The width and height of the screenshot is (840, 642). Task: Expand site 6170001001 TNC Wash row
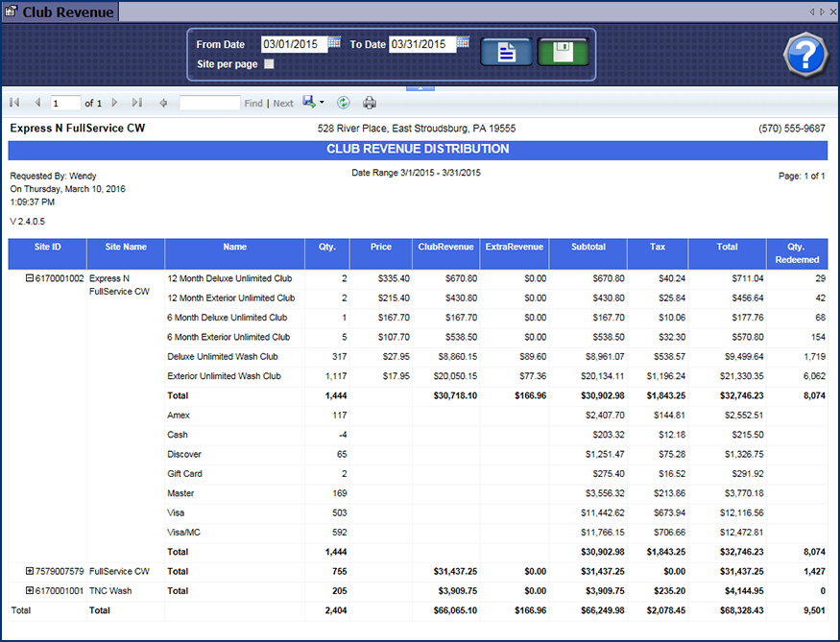(x=30, y=590)
